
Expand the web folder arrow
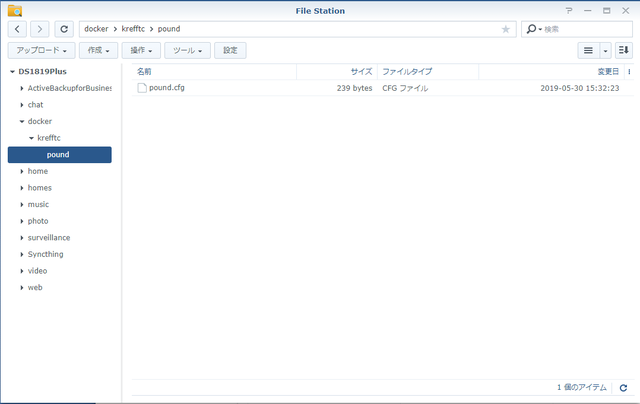point(22,288)
